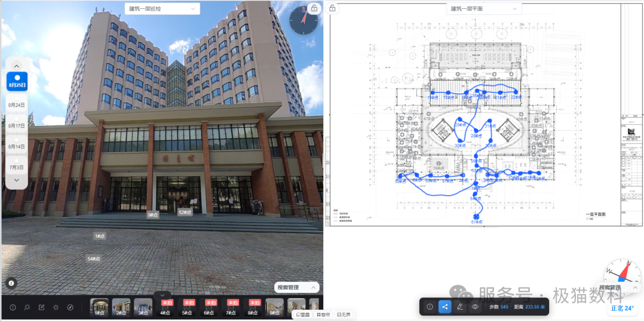Click the info icon in the panorama view
Viewport: 644px width, 321px height.
coord(11,283)
